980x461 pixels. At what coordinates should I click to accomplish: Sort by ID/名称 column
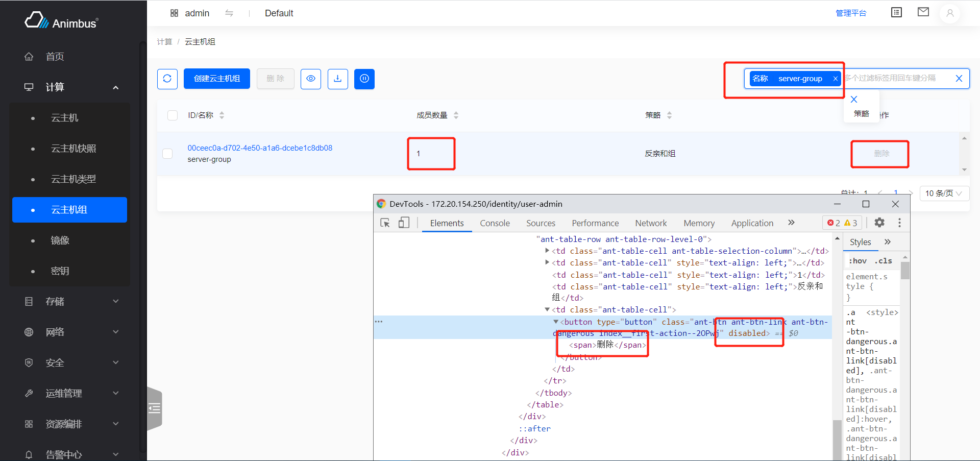[x=222, y=115]
